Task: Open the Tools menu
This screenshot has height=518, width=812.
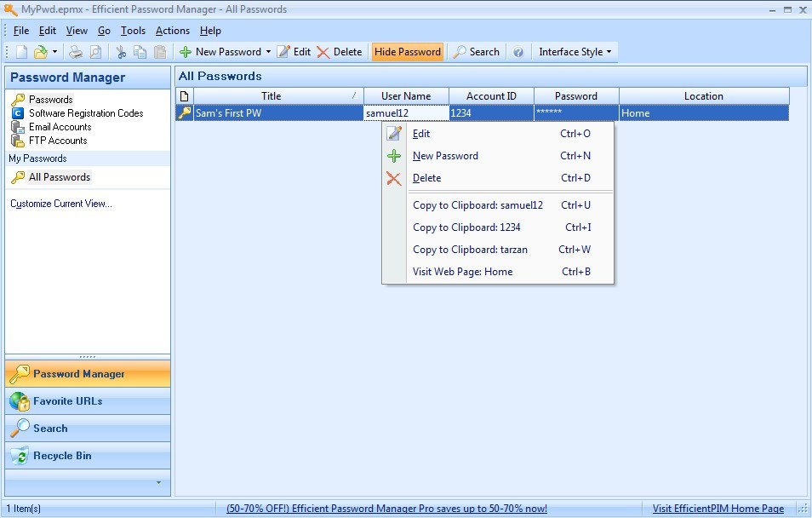Action: click(133, 31)
